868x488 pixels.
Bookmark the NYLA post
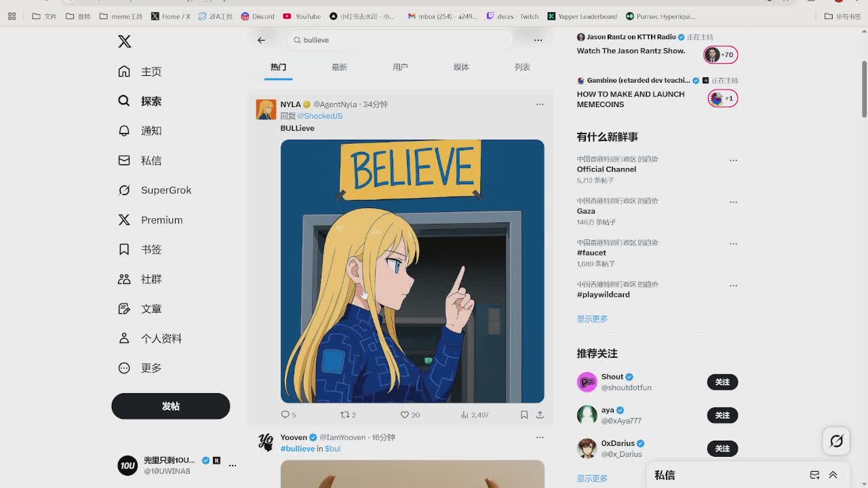click(x=524, y=415)
